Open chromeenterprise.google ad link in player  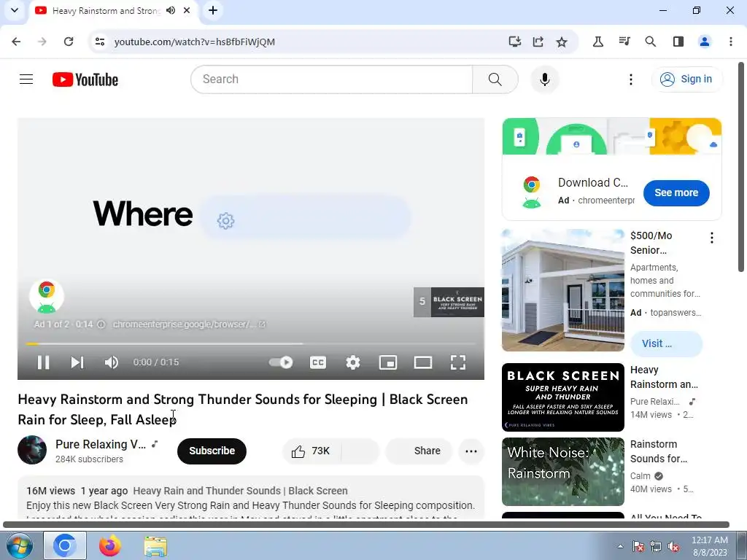[189, 324]
